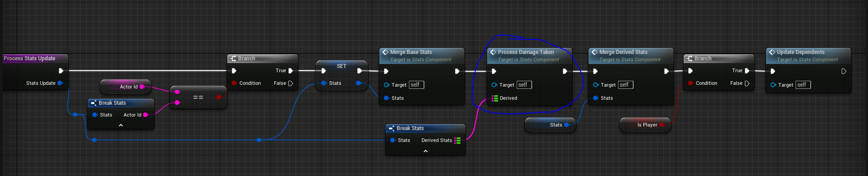The image size is (868, 176).
Task: Click Stats input pin on Break Stats with Derived Stats
Action: click(393, 140)
